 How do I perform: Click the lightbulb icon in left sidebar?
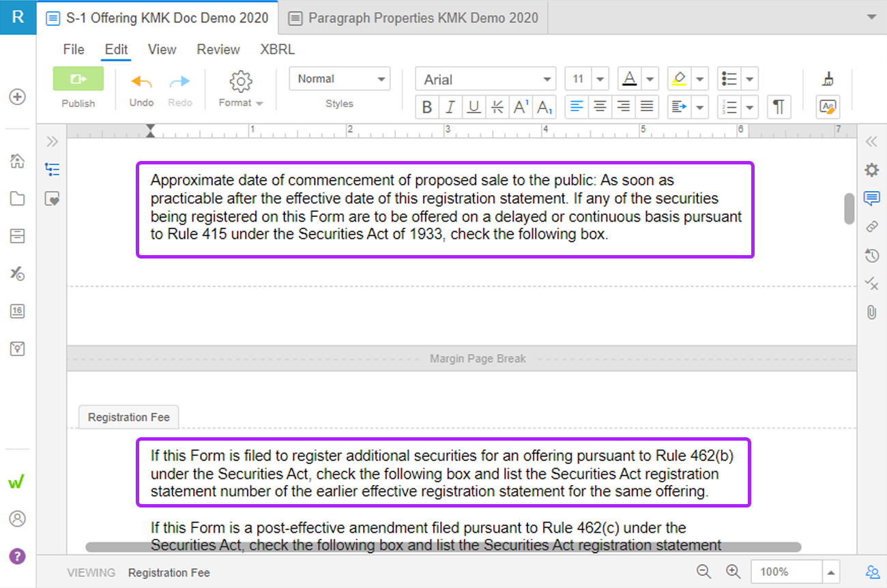point(18,349)
